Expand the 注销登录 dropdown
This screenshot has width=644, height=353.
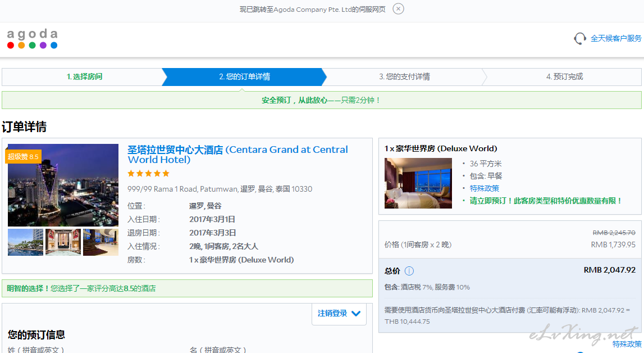pyautogui.click(x=339, y=313)
